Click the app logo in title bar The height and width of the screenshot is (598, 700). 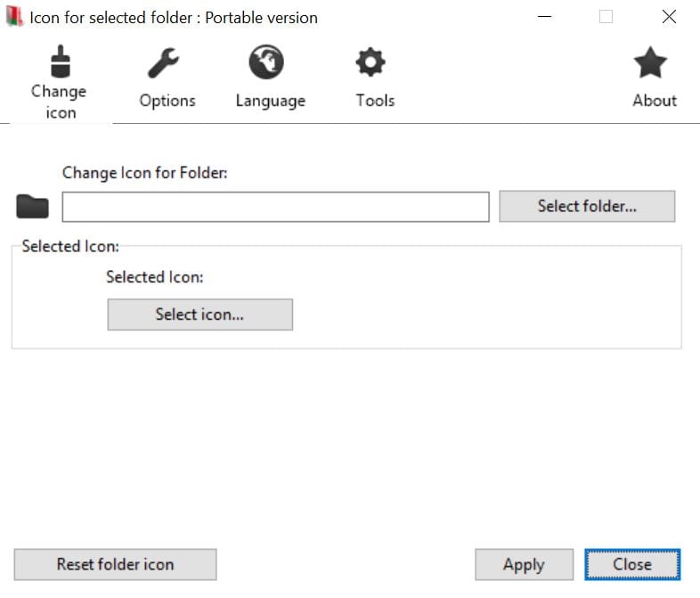(14, 17)
